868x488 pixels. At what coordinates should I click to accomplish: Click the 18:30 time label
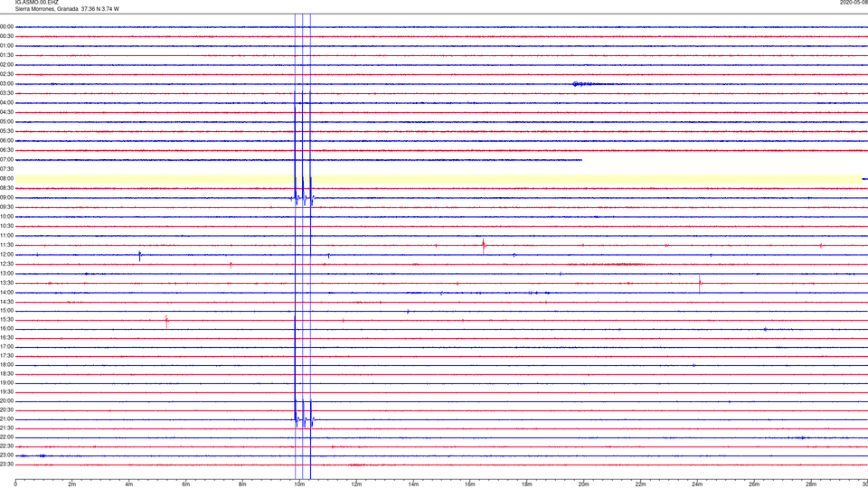pos(6,374)
